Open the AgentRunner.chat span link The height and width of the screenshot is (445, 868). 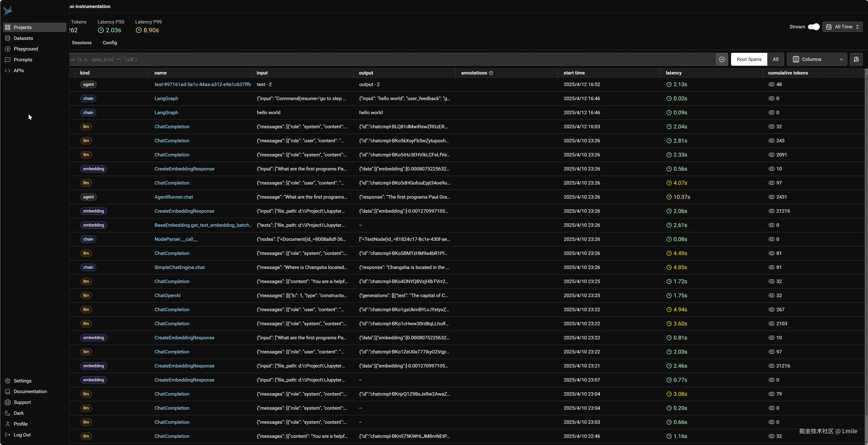pos(173,197)
